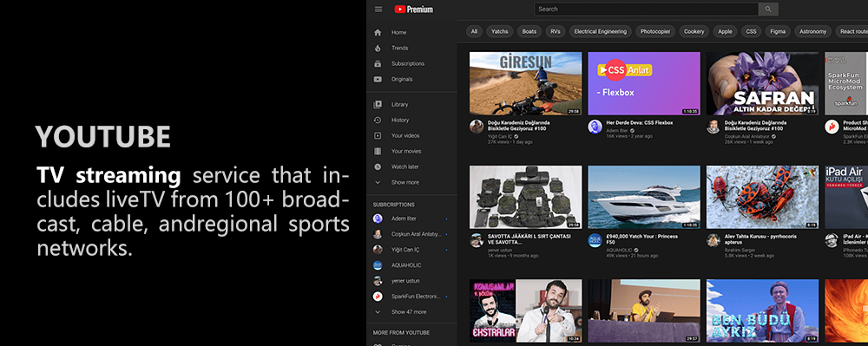Open Adem Ilter channel below Flexbox video

pyautogui.click(x=617, y=131)
